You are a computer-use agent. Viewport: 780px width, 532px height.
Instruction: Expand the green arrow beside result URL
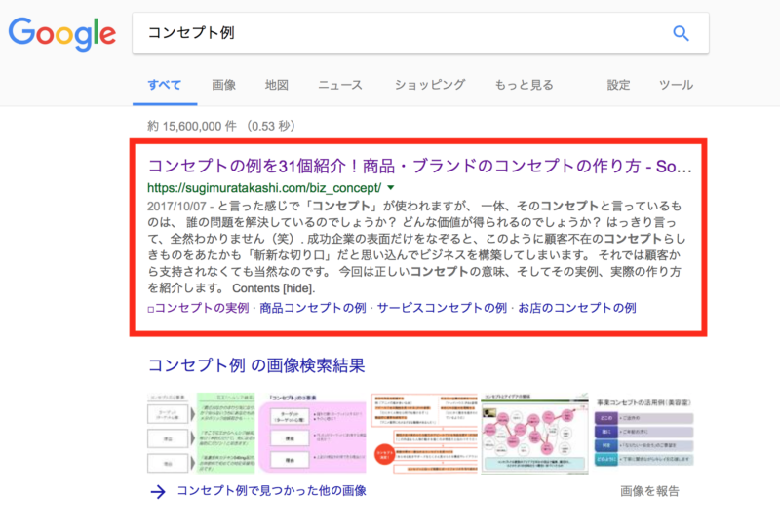391,188
